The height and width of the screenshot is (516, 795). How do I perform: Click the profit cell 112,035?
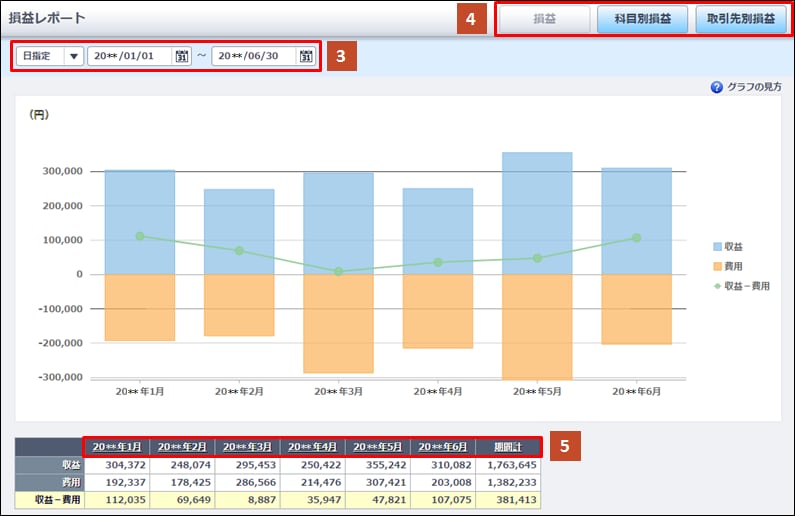tap(117, 500)
